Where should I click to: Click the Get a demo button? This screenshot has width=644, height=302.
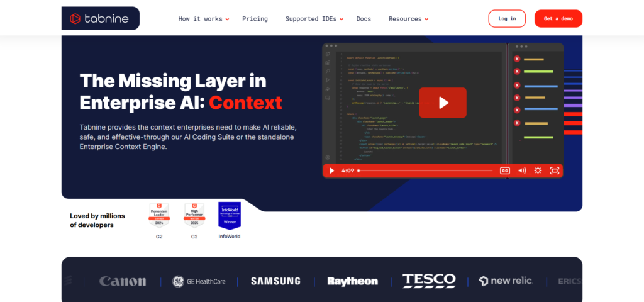pyautogui.click(x=558, y=18)
